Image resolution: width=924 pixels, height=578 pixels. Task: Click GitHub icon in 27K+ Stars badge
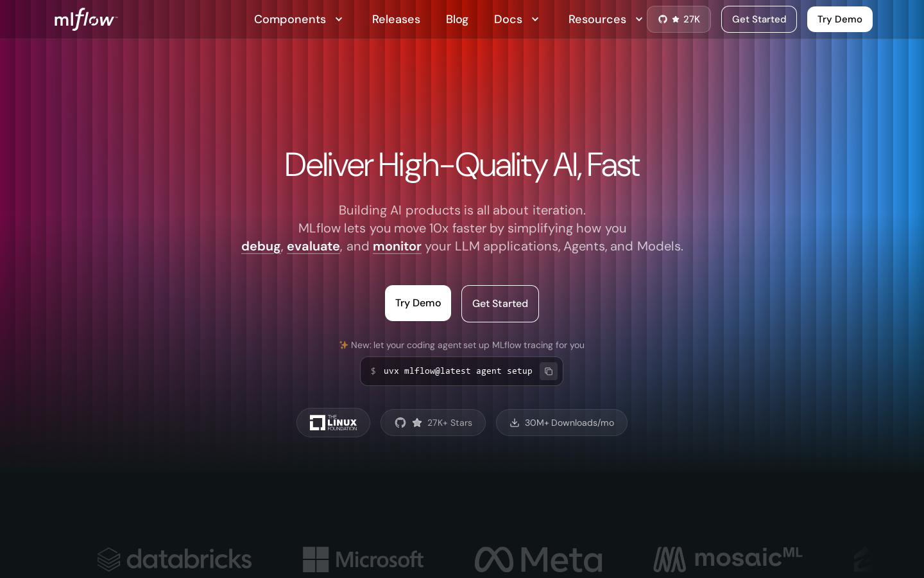coord(400,423)
